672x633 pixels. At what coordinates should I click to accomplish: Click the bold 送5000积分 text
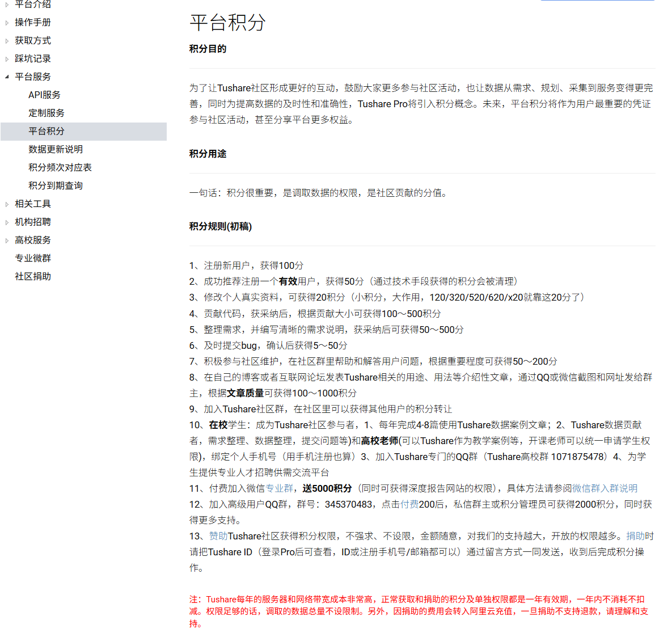327,488
